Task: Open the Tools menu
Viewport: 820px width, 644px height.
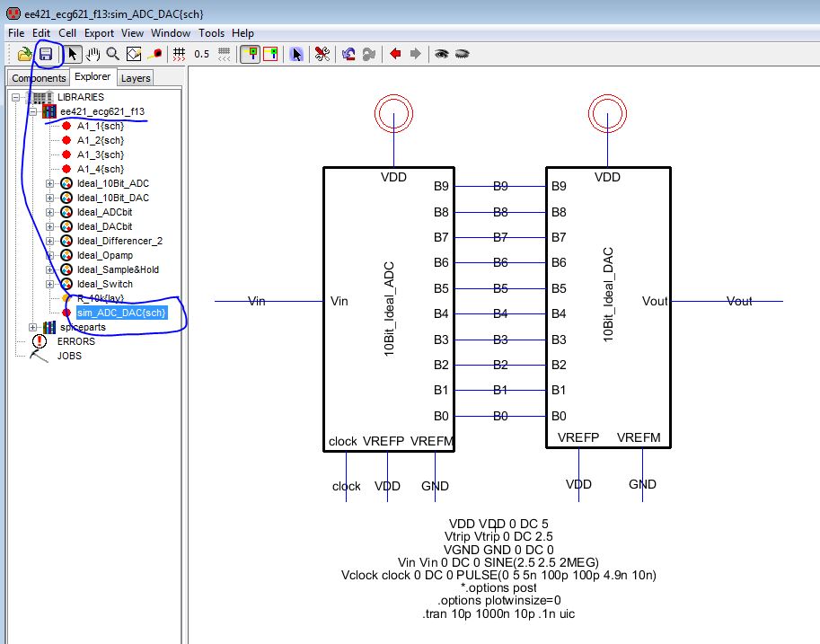Action: tap(211, 33)
